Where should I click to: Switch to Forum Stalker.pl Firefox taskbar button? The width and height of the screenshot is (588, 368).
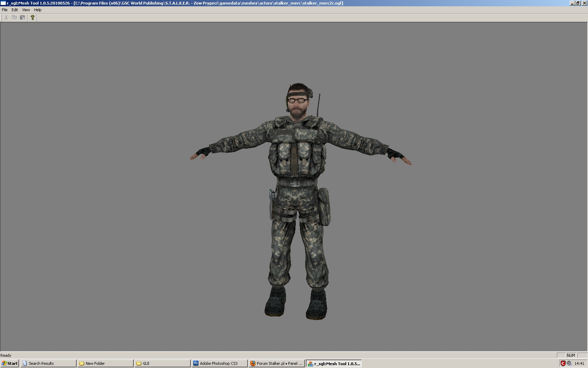click(x=276, y=363)
